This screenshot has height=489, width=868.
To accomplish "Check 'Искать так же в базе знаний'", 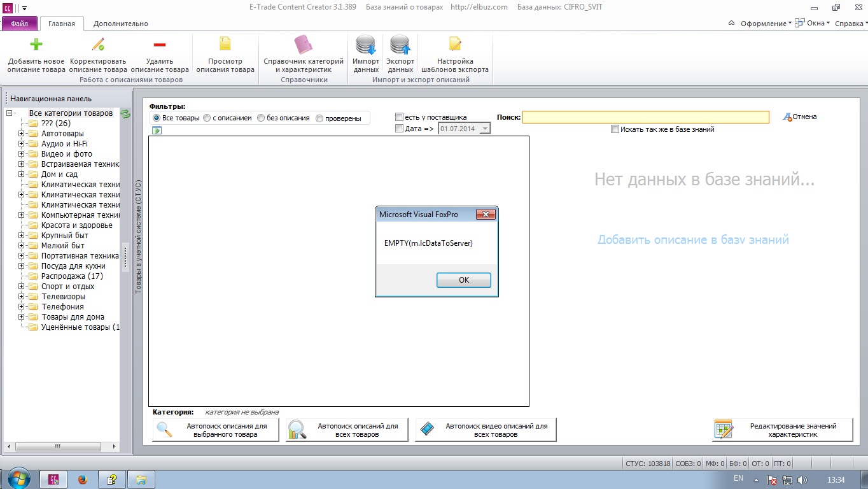I will pyautogui.click(x=615, y=129).
